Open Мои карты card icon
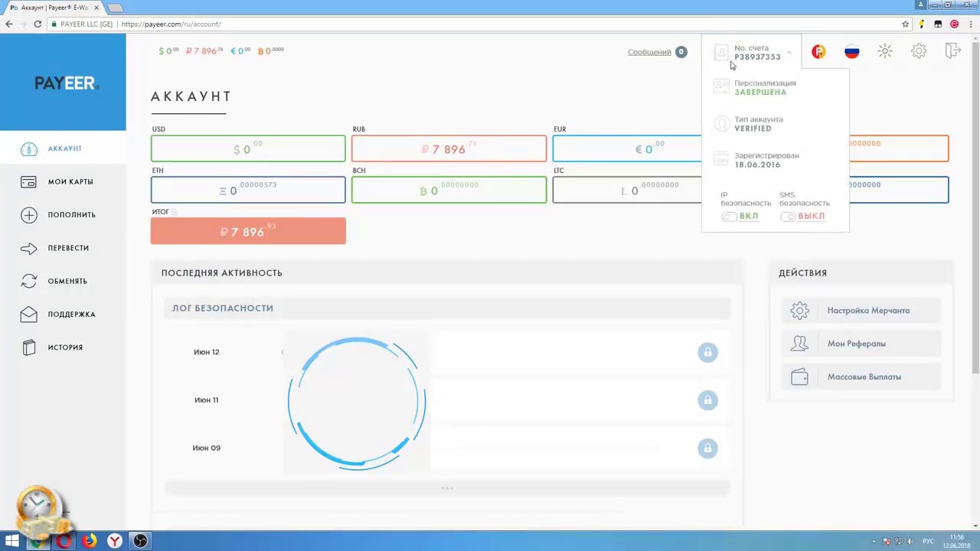Image resolution: width=980 pixels, height=551 pixels. pyautogui.click(x=28, y=181)
